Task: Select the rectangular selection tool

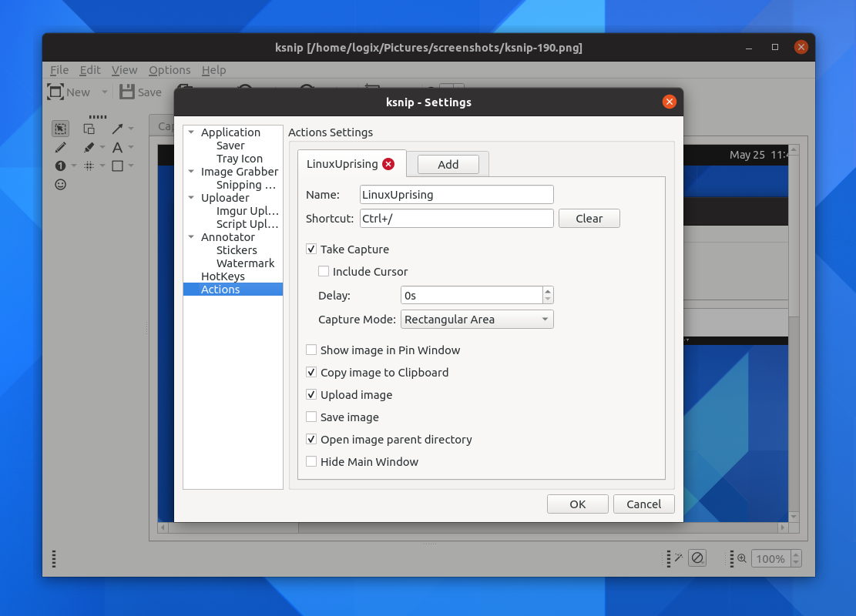Action: (60, 128)
